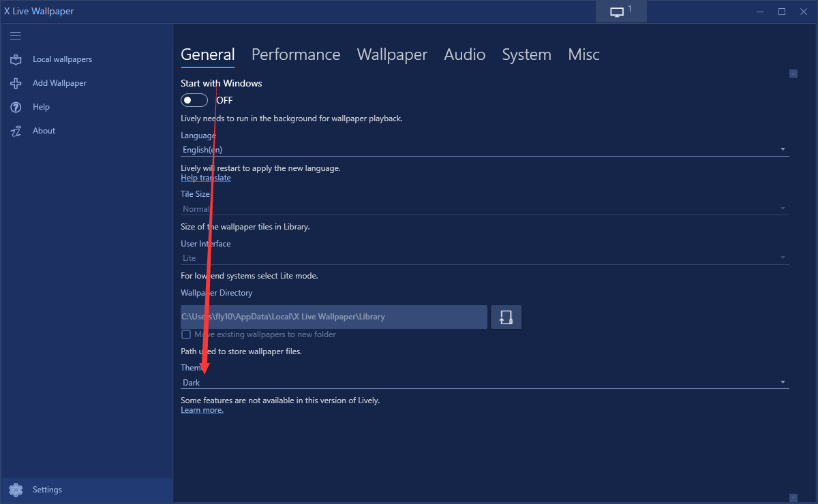The height and width of the screenshot is (504, 818).
Task: Open About from the sidebar
Action: point(44,131)
